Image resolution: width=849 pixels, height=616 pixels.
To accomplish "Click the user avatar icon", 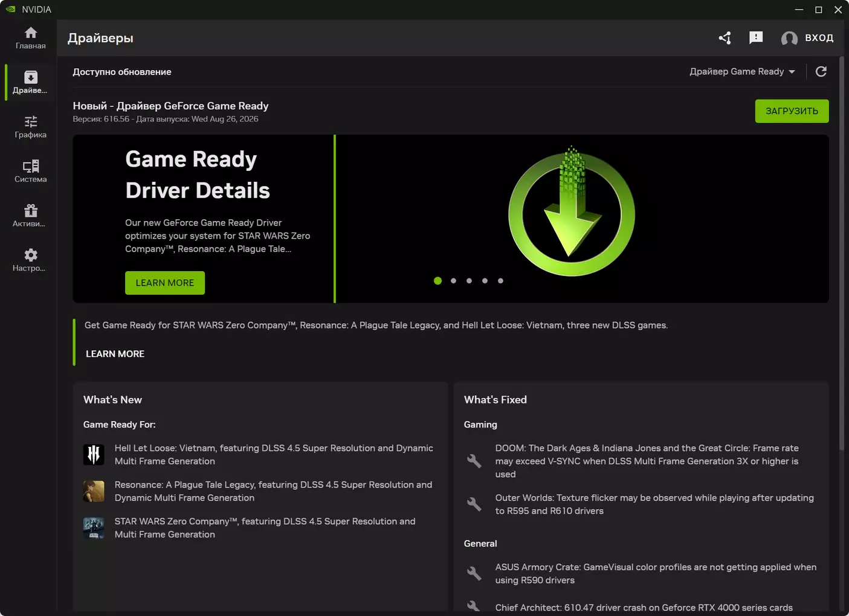I will [x=789, y=38].
